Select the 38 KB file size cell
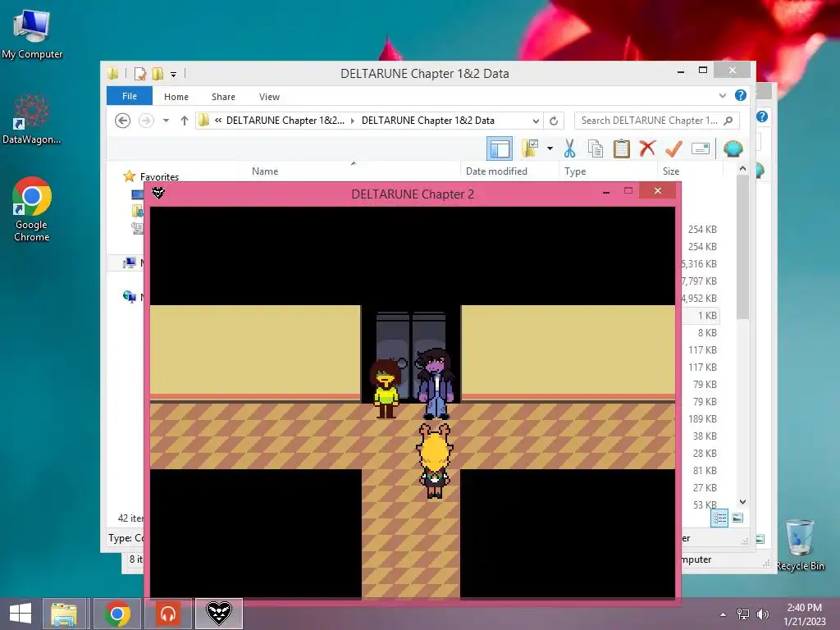 [705, 436]
